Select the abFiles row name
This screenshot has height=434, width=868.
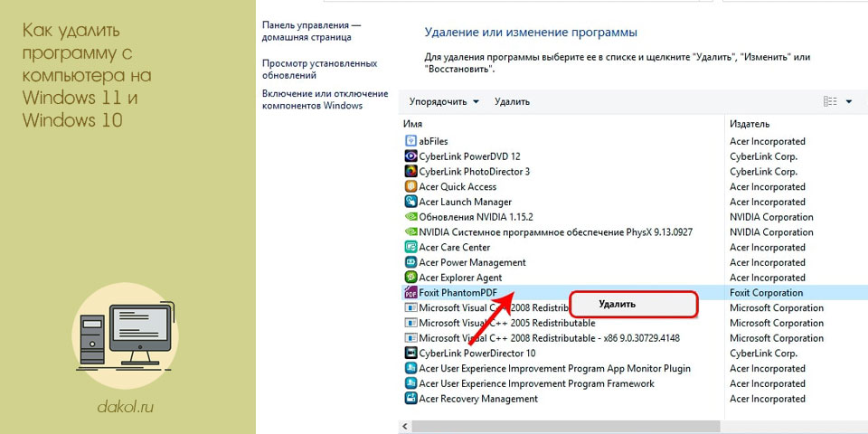[433, 141]
